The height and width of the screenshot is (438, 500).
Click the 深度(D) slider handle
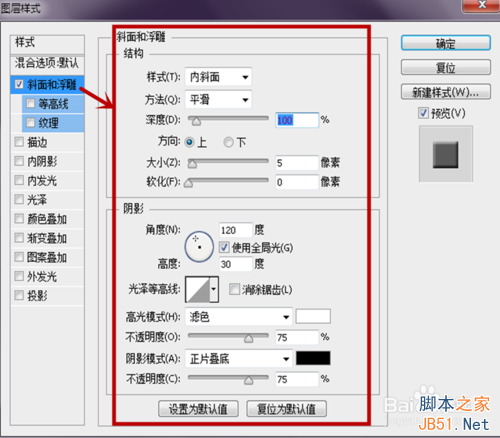pyautogui.click(x=196, y=121)
